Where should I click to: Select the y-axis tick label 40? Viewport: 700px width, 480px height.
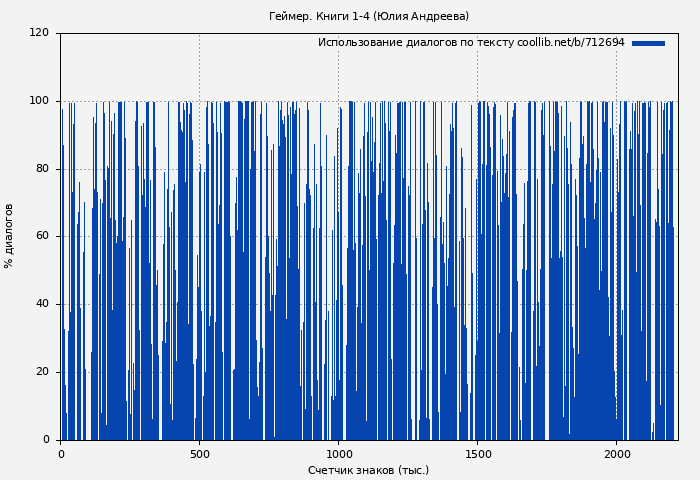coord(42,305)
